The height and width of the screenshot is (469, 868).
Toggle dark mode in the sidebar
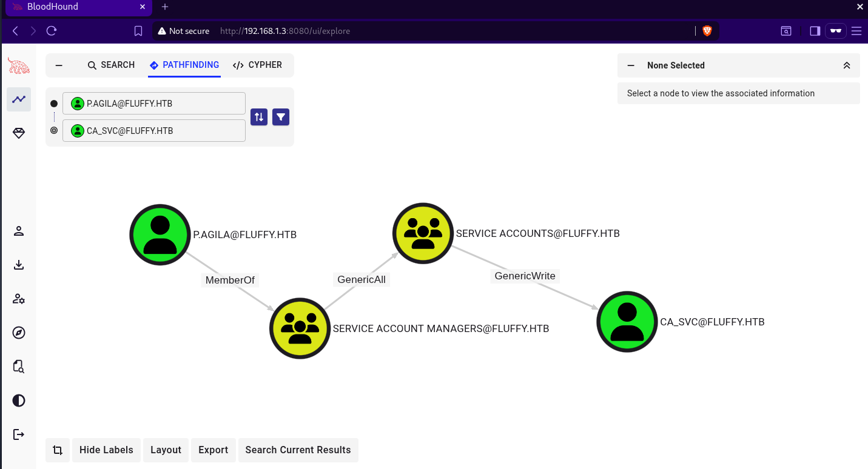19,401
